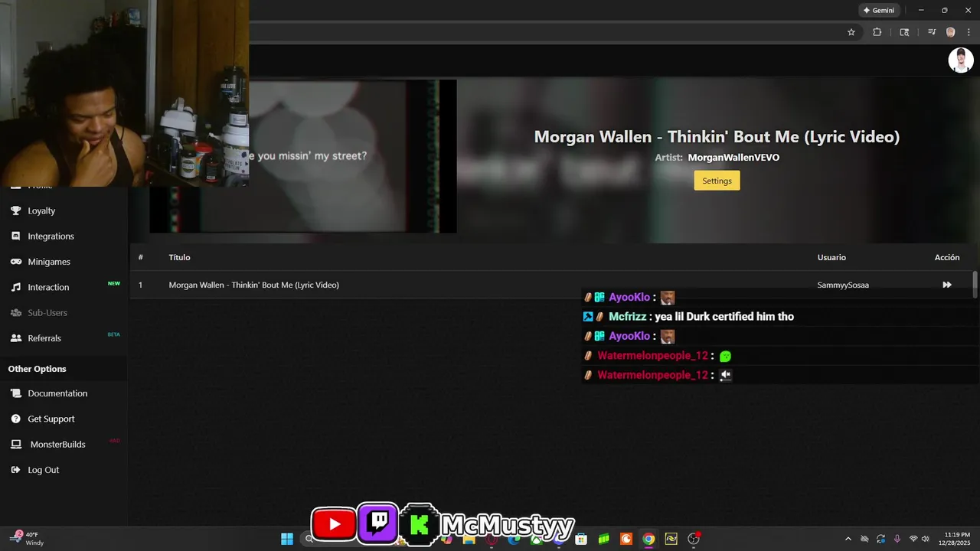Go to Integrations in the sidebar
Screen dimensions: 980x551
[51, 236]
